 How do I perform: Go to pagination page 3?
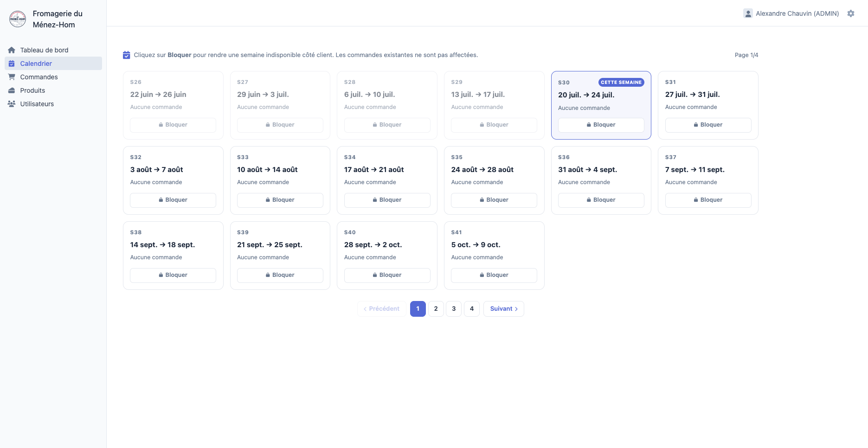(454, 309)
